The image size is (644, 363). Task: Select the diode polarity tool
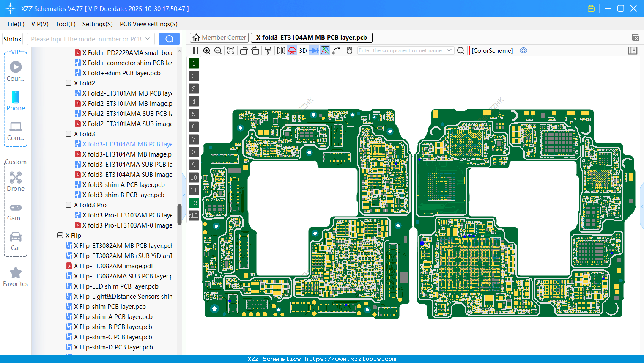click(313, 50)
